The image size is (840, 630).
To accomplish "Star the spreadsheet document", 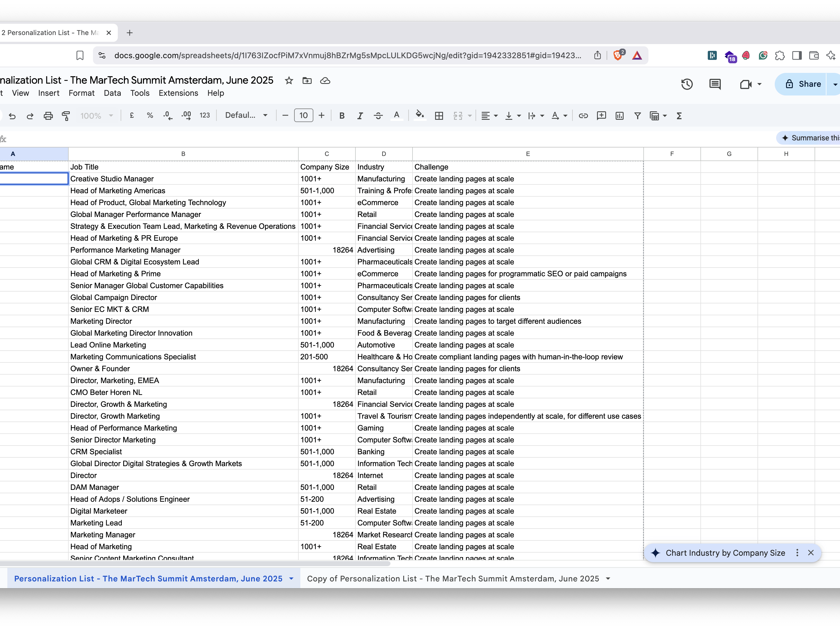I will click(289, 81).
